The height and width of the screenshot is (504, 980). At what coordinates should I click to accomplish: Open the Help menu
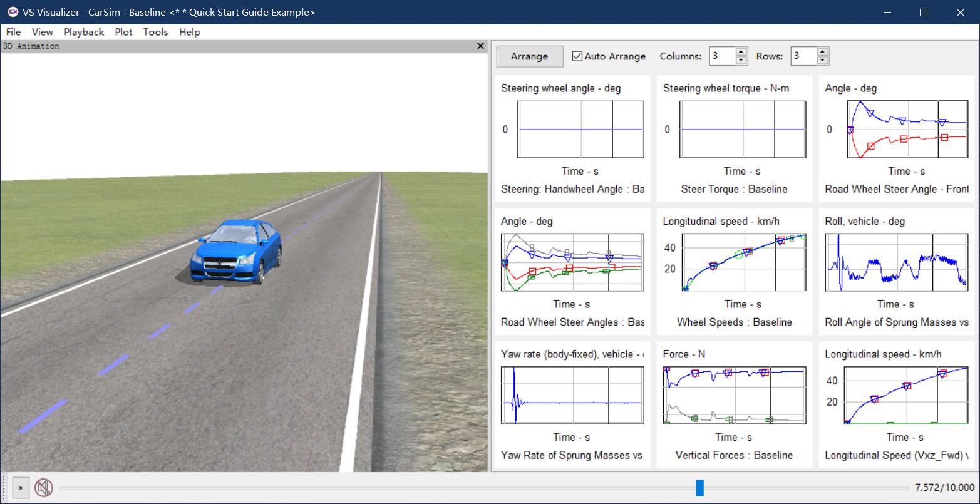[189, 32]
